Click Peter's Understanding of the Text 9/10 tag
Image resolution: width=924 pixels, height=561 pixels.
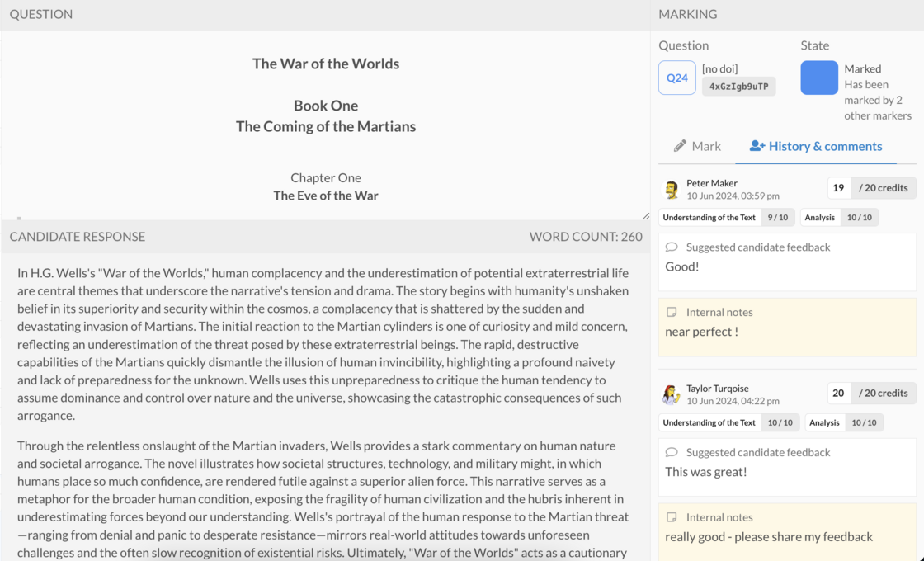click(x=727, y=218)
